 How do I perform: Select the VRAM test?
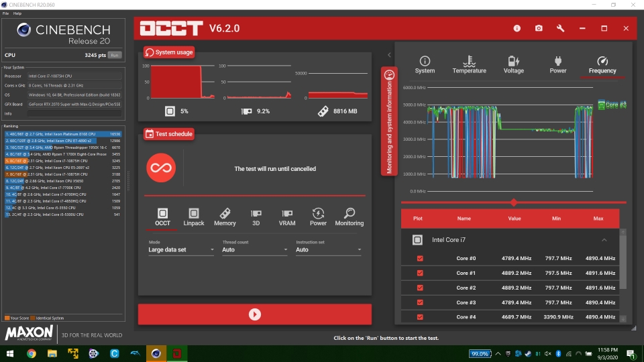287,217
